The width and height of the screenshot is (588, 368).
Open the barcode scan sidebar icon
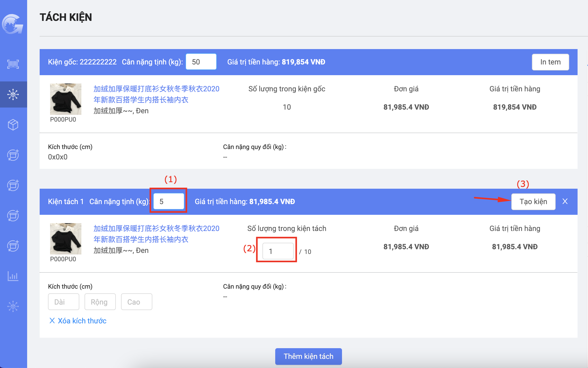pyautogui.click(x=13, y=64)
